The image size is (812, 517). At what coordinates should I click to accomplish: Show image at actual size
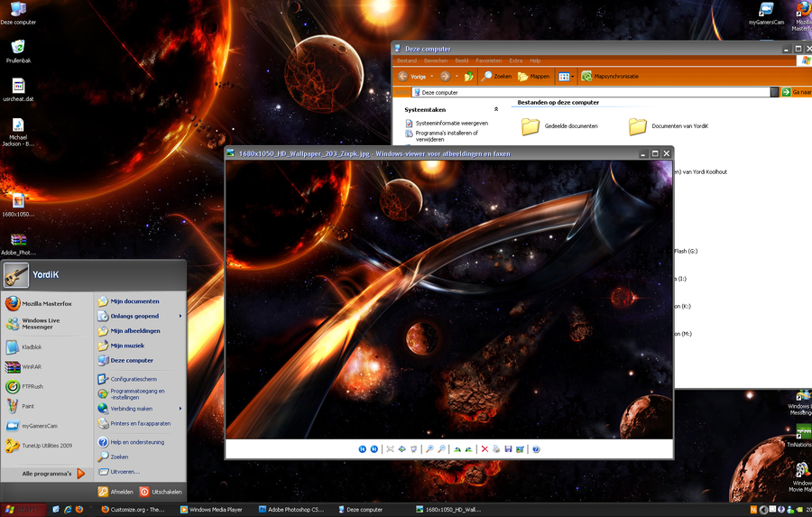click(401, 449)
